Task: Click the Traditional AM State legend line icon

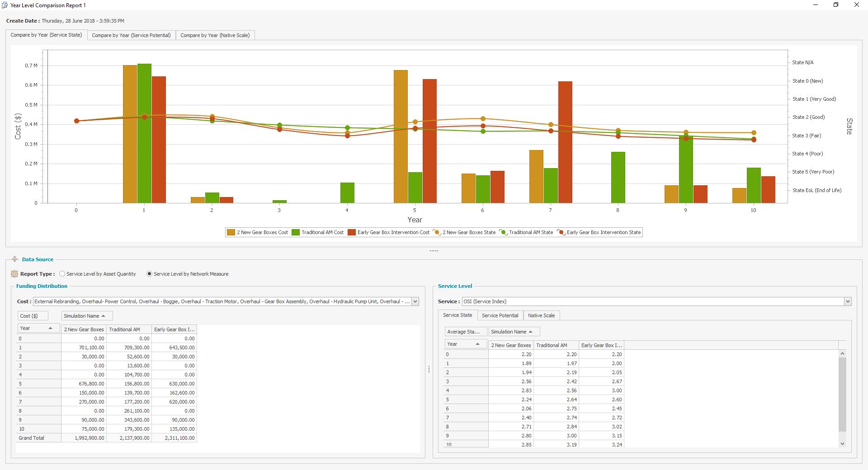Action: [503, 232]
